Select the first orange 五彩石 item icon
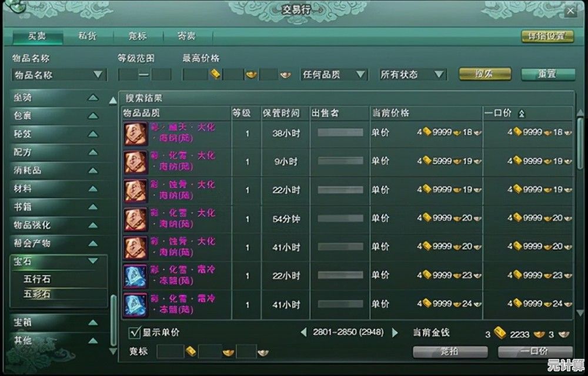 tap(135, 133)
